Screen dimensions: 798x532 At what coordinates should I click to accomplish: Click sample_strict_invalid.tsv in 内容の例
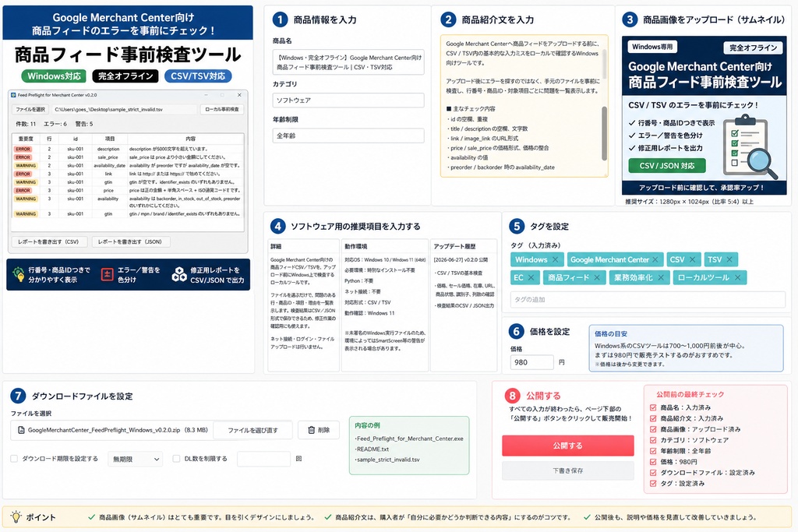tap(387, 460)
